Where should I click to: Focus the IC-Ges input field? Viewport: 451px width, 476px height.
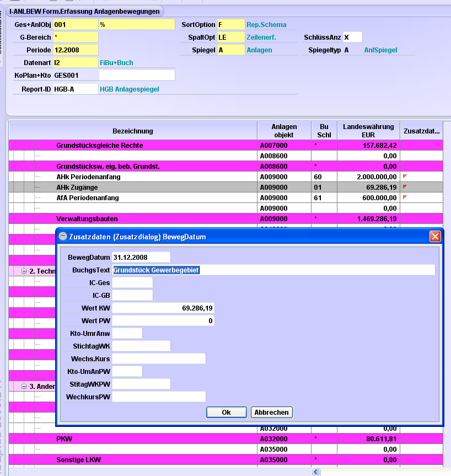[132, 282]
